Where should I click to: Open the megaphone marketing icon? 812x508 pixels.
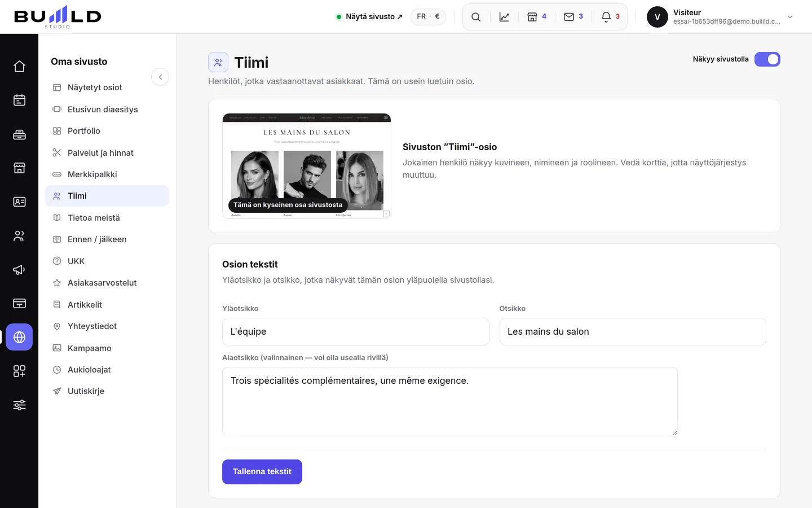click(x=19, y=269)
